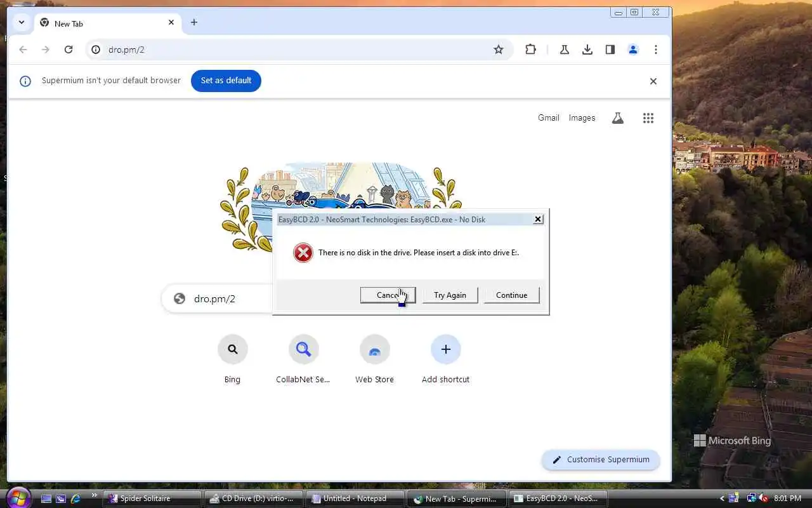
Task: Open the profile avatar icon
Action: [633, 50]
